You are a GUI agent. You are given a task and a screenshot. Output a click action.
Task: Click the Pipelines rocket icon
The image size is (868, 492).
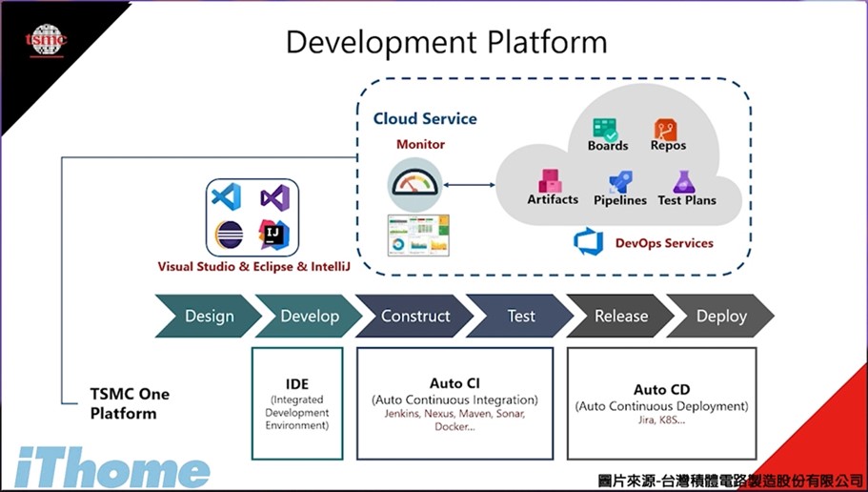click(620, 182)
